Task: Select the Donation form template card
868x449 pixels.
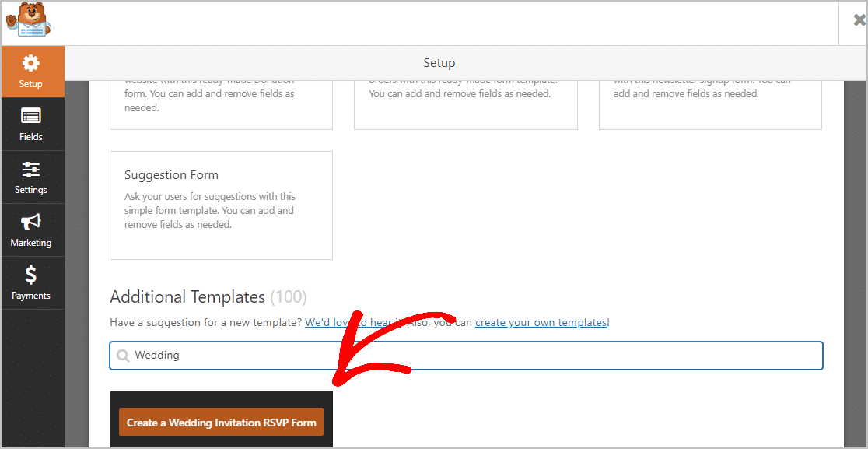Action: pyautogui.click(x=222, y=104)
